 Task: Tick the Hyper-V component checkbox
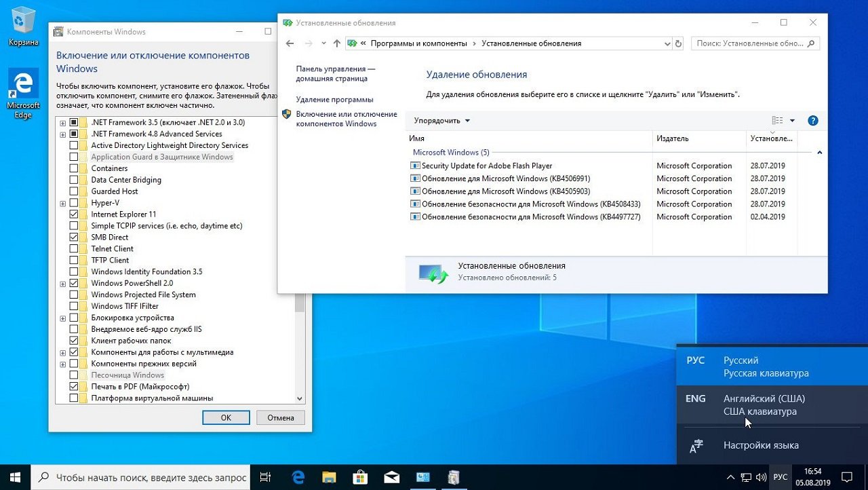click(74, 203)
